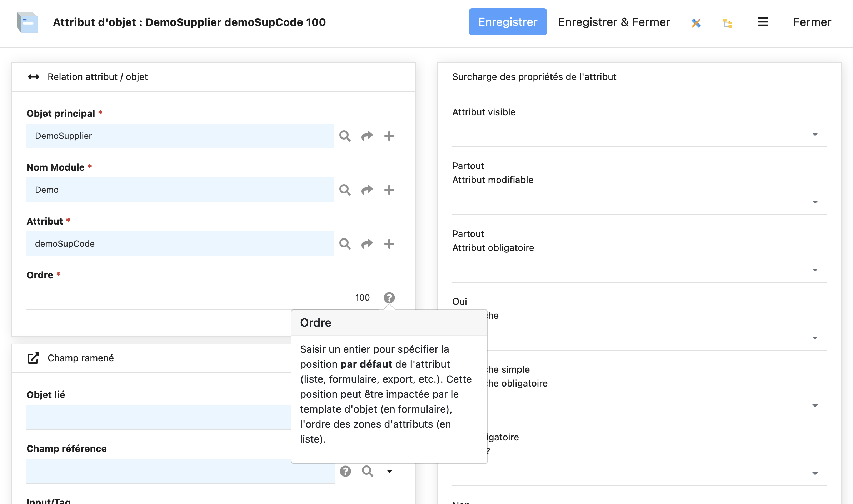The width and height of the screenshot is (853, 504).
Task: Search Champ référence with magnifier icon
Action: tap(367, 471)
